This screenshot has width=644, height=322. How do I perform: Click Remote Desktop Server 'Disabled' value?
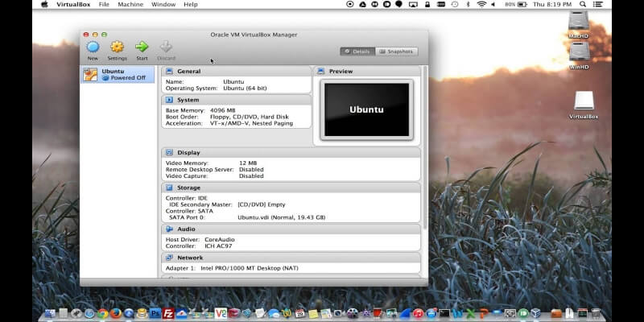(x=251, y=170)
